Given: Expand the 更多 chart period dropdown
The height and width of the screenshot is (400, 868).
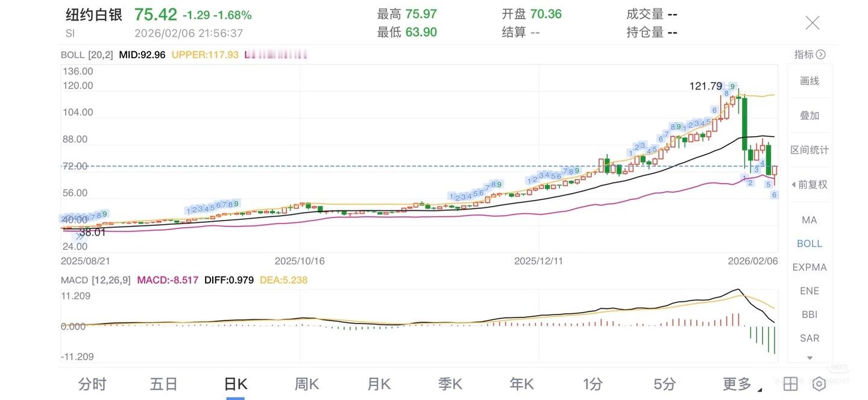Looking at the screenshot, I should (737, 383).
